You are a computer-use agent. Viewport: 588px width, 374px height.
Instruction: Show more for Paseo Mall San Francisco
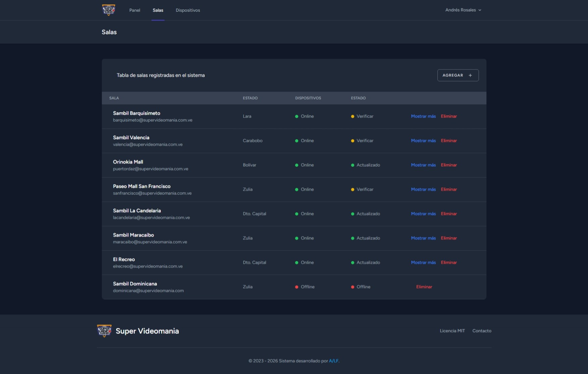point(423,190)
